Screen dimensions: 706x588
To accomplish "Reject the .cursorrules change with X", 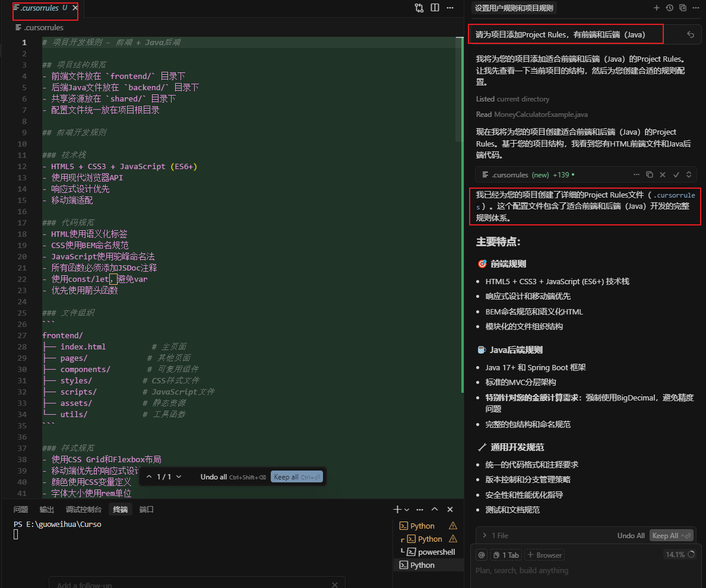I will (662, 174).
